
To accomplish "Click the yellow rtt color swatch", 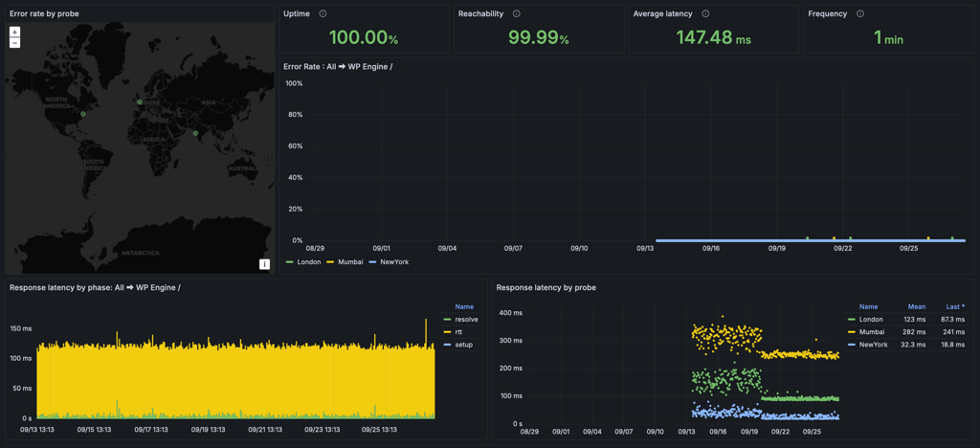I will (x=448, y=332).
